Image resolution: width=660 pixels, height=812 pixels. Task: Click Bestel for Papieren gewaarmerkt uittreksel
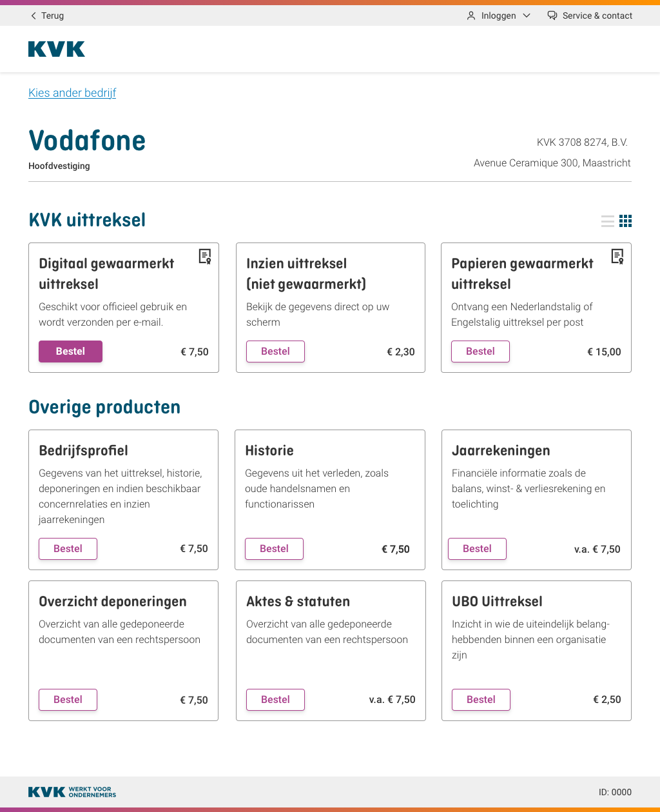pyautogui.click(x=480, y=352)
